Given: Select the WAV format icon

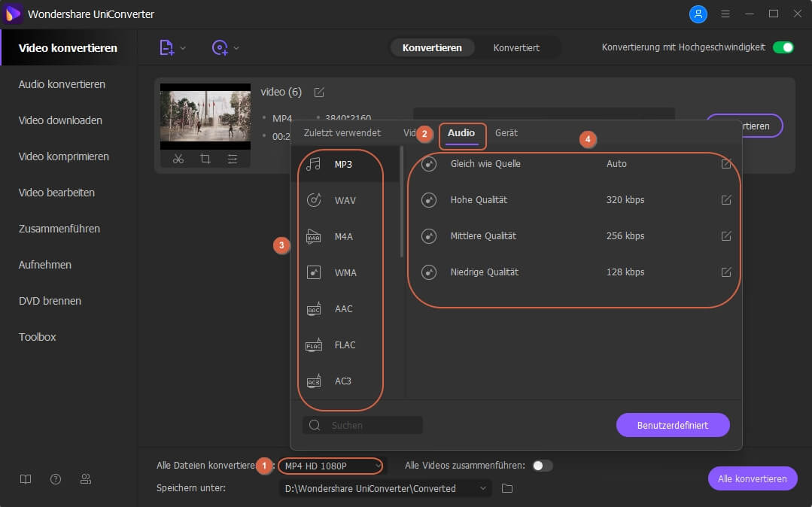Looking at the screenshot, I should tap(314, 200).
